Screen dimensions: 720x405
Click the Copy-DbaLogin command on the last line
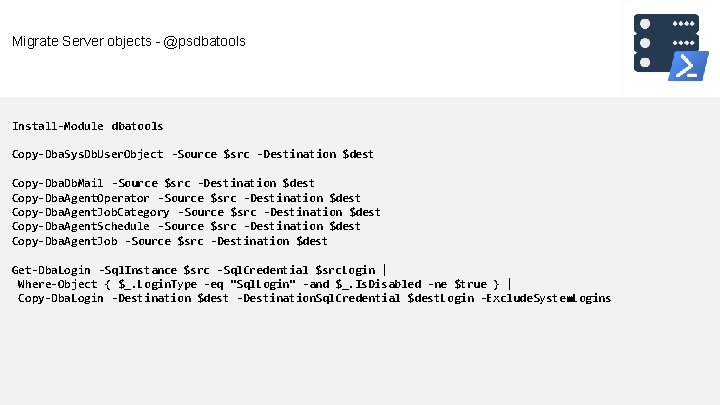[61, 298]
